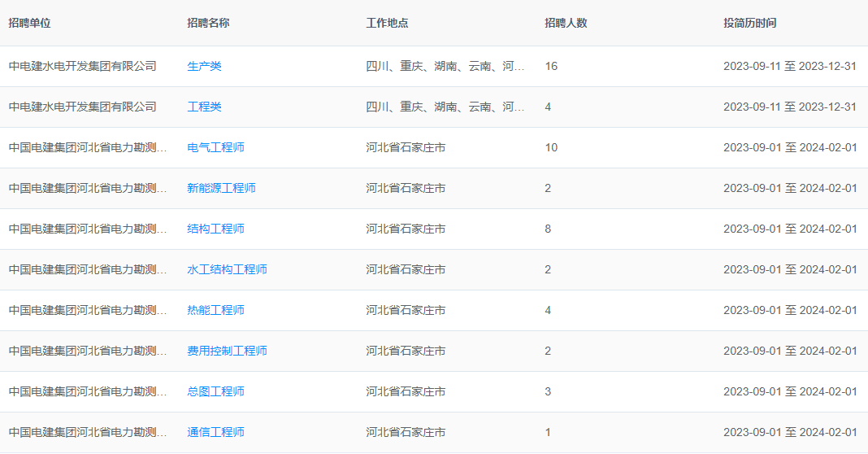Select the date range in the 费用控制工程师 row
This screenshot has width=868, height=454.
pyautogui.click(x=790, y=351)
